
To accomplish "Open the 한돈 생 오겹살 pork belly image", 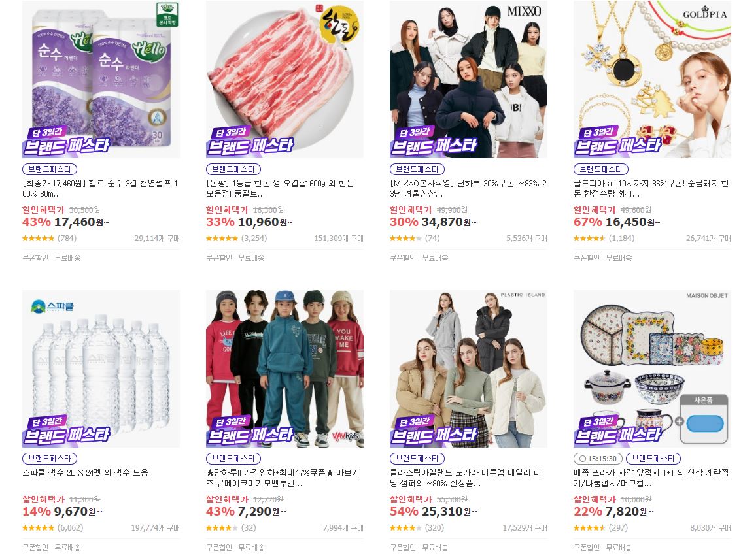I will tap(285, 79).
